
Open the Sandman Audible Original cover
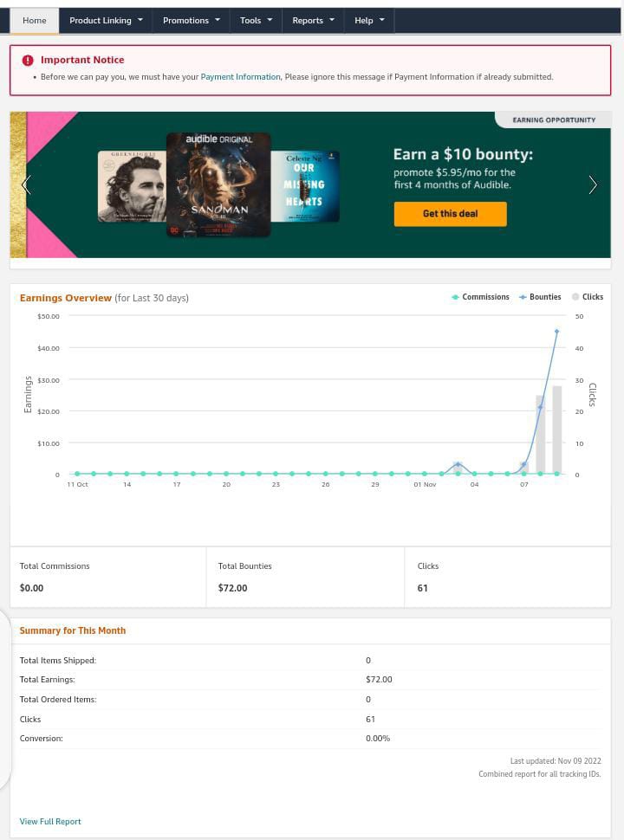218,184
